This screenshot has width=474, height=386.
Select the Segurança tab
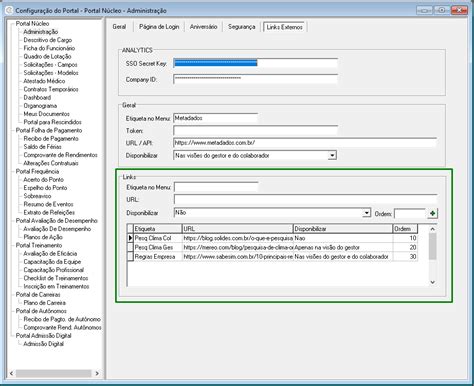[x=242, y=27]
